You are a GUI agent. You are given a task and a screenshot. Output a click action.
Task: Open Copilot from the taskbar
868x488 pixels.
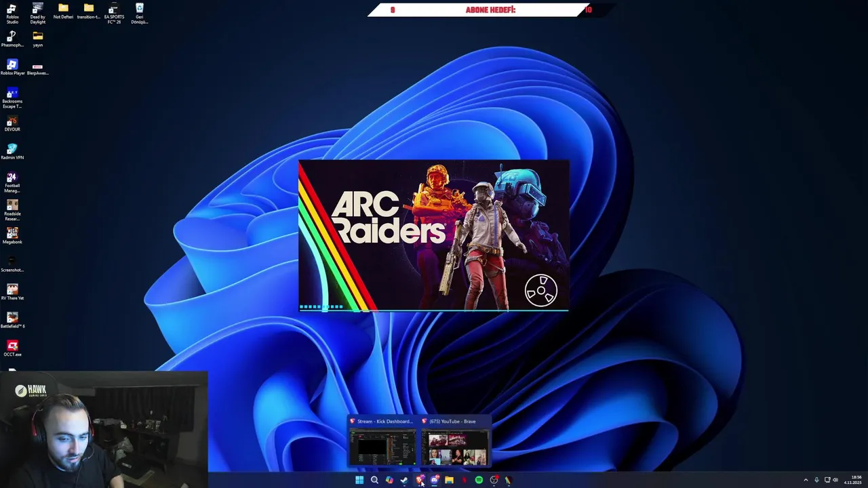389,480
